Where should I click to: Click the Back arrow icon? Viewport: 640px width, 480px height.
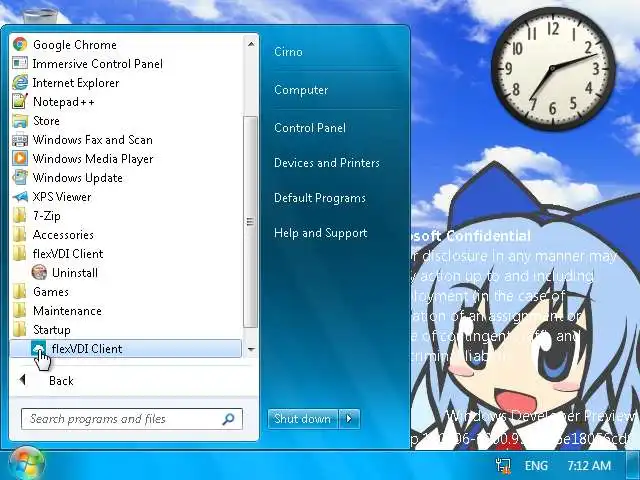22,380
